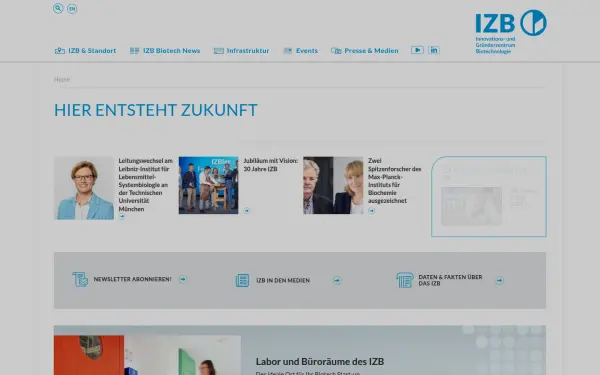The height and width of the screenshot is (375, 600).
Task: Click photo of woman in blue blazer
Action: pos(84,188)
